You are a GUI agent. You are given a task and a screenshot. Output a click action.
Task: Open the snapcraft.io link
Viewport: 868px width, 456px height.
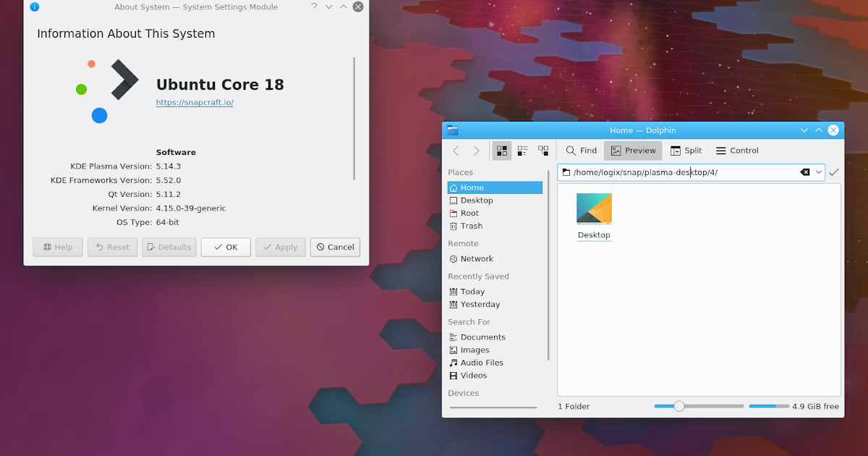pyautogui.click(x=195, y=103)
